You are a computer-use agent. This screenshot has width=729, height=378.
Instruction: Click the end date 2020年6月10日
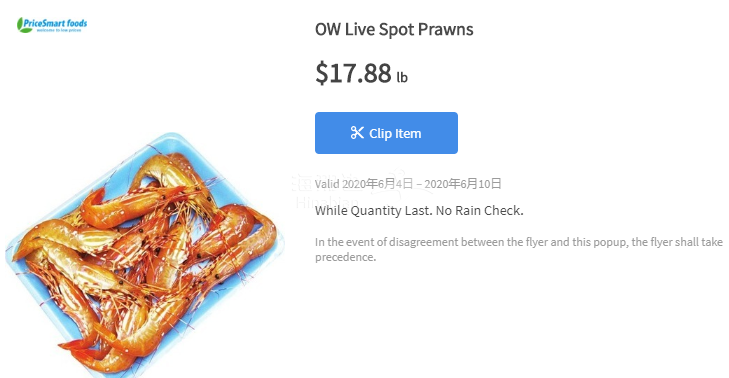pyautogui.click(x=463, y=184)
